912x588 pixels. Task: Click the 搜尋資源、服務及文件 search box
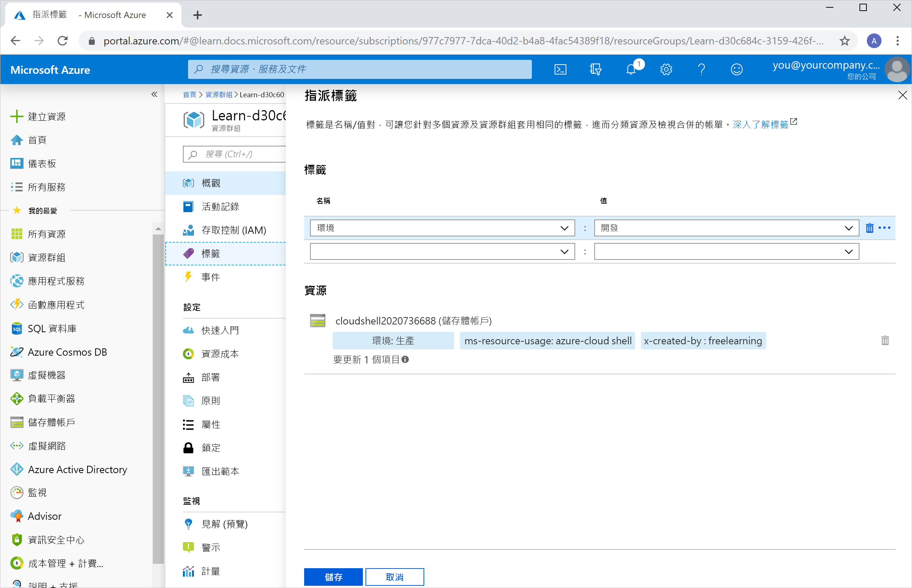[x=360, y=69]
